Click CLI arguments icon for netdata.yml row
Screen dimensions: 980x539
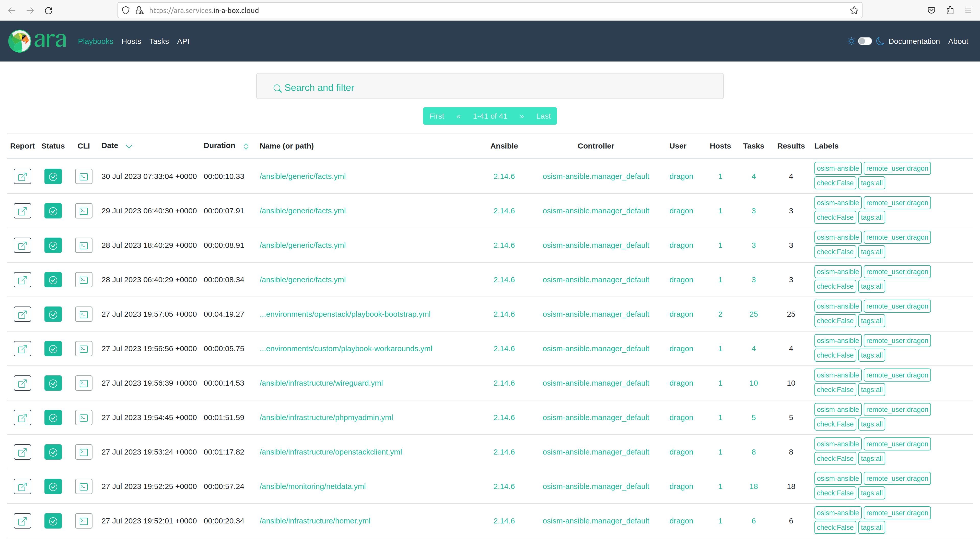pyautogui.click(x=84, y=486)
